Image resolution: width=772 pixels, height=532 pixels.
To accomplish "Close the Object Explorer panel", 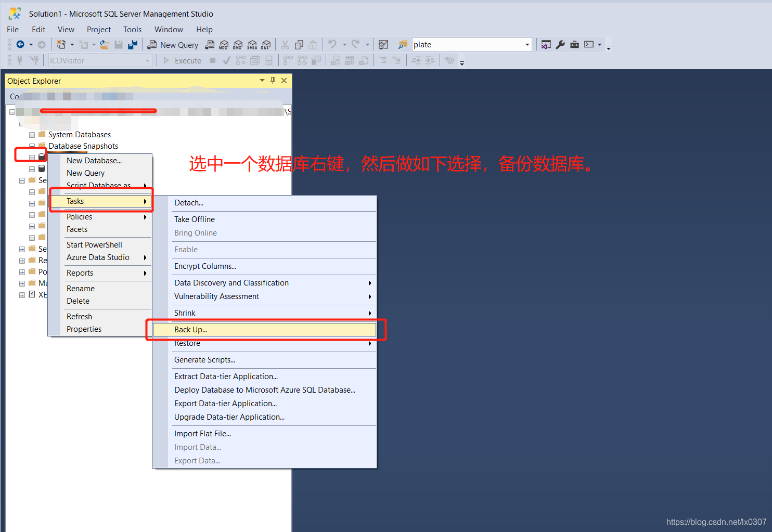I will [x=284, y=81].
